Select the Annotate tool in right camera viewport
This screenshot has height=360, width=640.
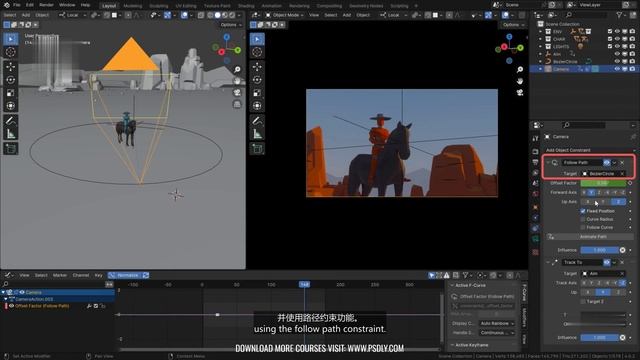[257, 120]
